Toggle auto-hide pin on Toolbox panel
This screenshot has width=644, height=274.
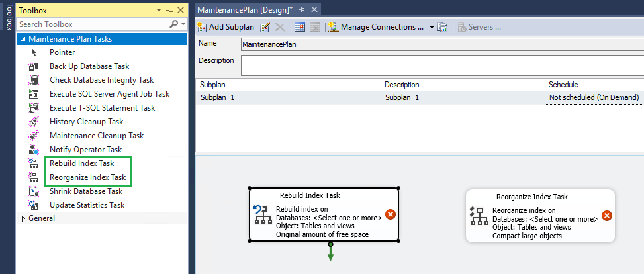pyautogui.click(x=170, y=11)
